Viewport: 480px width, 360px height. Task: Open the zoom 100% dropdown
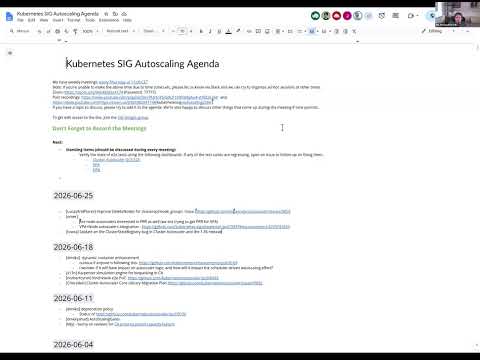[x=90, y=31]
